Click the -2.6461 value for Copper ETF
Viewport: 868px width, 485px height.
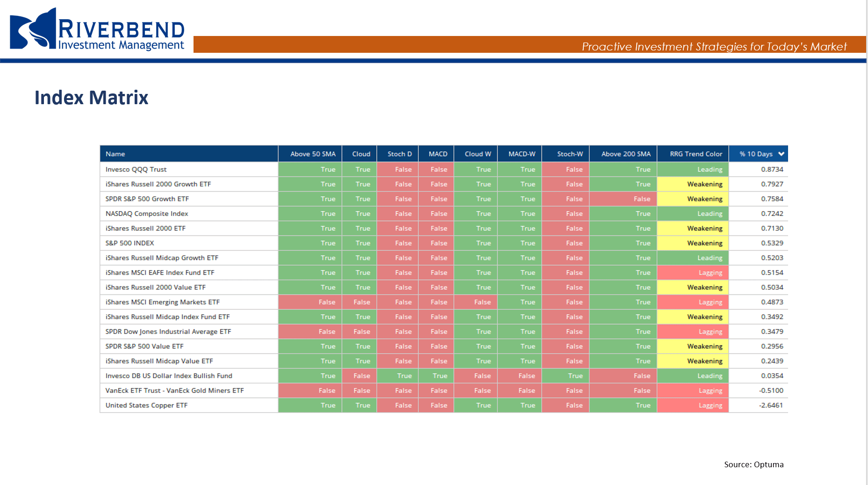771,405
